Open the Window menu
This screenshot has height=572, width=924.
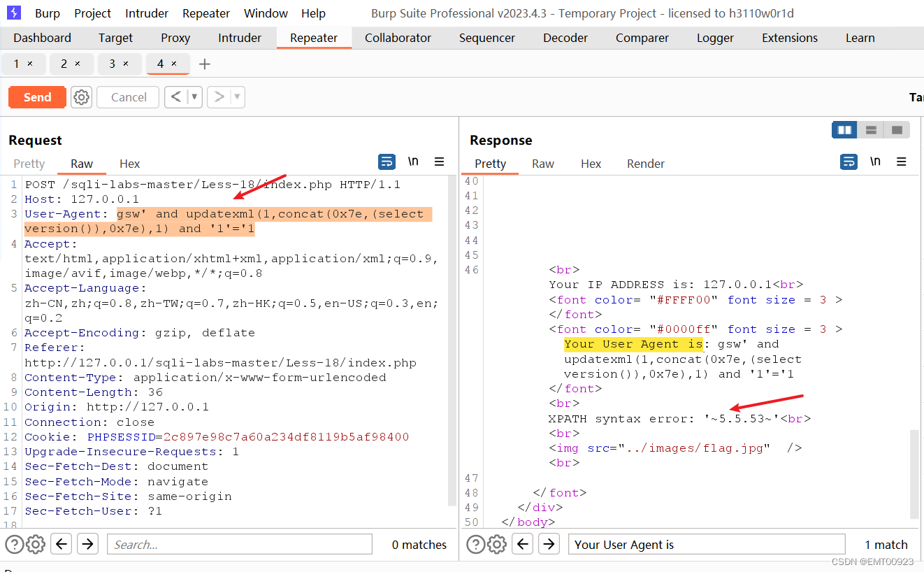pos(266,13)
